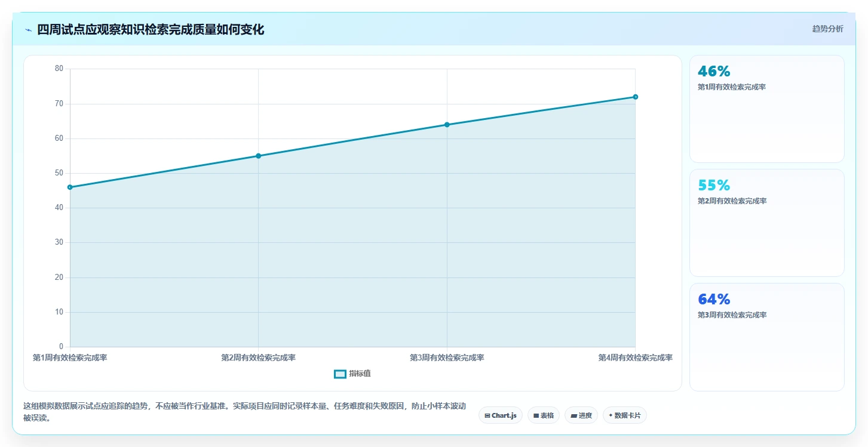This screenshot has width=868, height=447.
Task: Click the 第2周有效检索完成率 axis label
Action: 259,358
